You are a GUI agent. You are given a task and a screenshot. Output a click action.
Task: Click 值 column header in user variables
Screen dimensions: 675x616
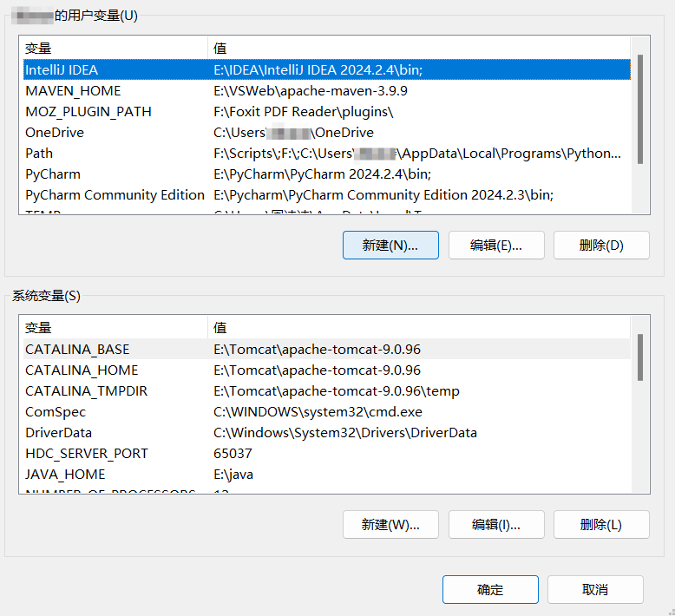point(419,49)
